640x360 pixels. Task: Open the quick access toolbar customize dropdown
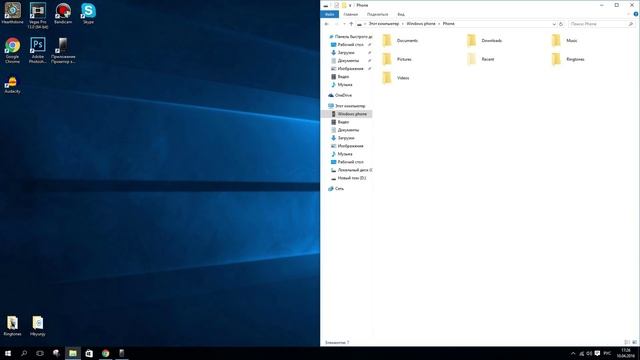(x=350, y=5)
